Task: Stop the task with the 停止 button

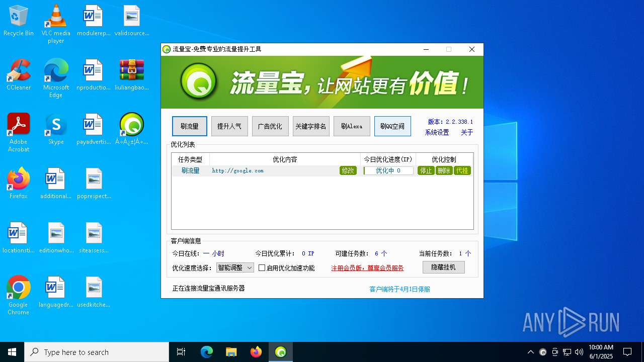Action: (426, 170)
